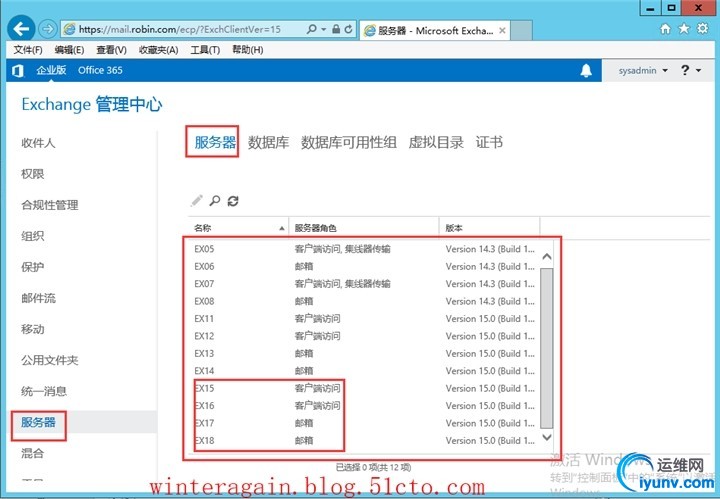Click the edit pencil icon
The height and width of the screenshot is (499, 720).
tap(197, 201)
